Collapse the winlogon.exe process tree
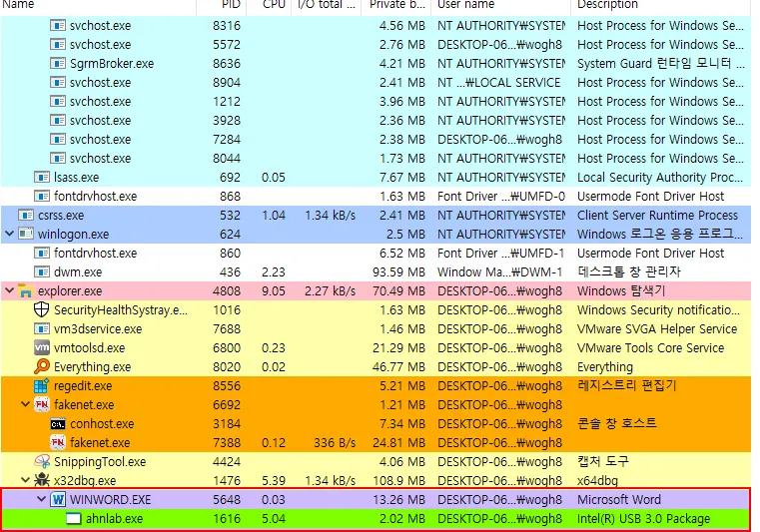The image size is (760, 532). tap(9, 234)
